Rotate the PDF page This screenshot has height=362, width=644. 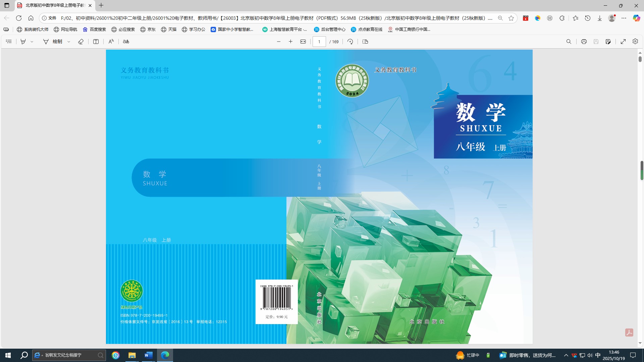click(x=350, y=42)
